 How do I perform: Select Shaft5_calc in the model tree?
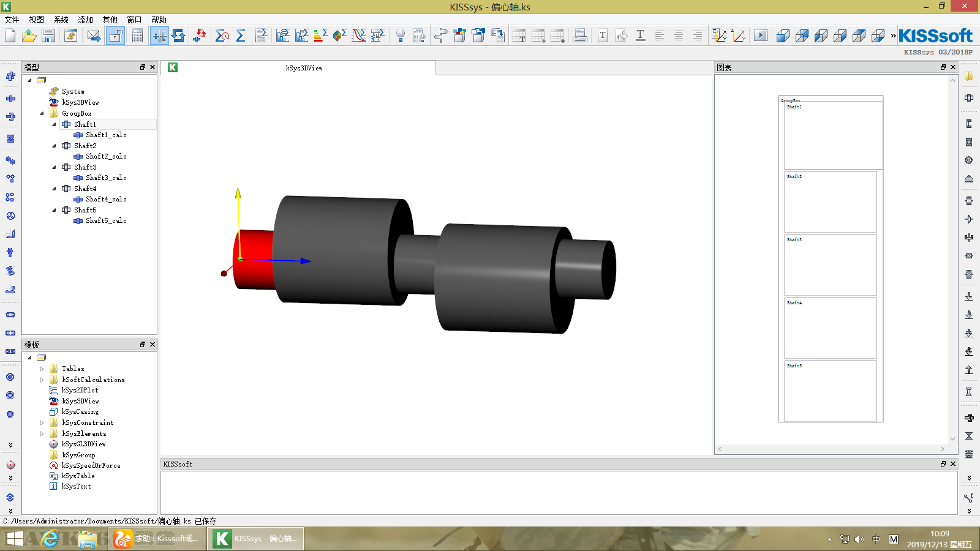point(106,220)
